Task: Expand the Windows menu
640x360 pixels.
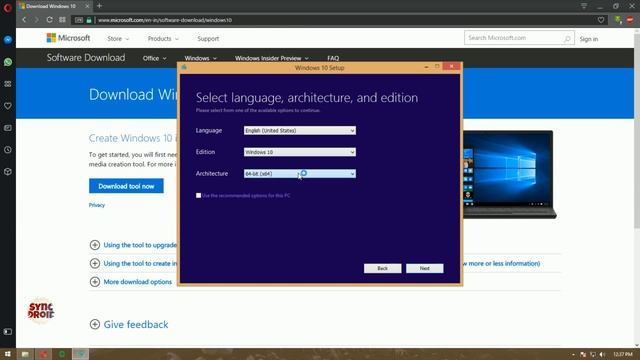Action: (200, 58)
